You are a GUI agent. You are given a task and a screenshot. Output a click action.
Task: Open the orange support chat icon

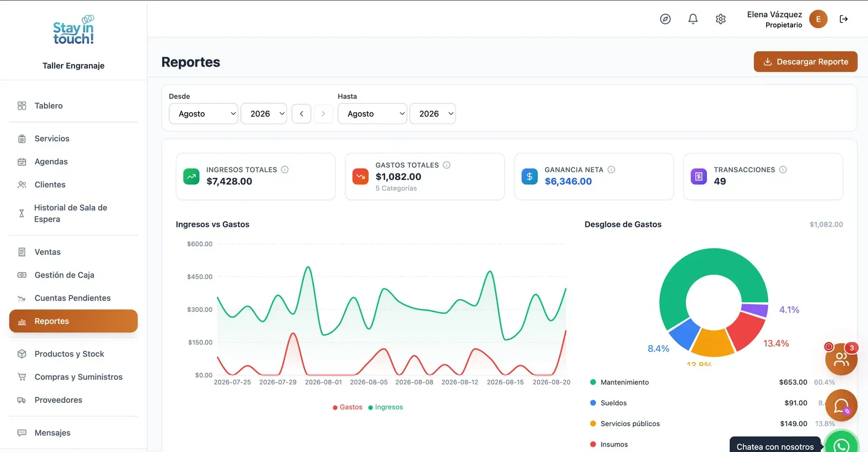tap(841, 405)
